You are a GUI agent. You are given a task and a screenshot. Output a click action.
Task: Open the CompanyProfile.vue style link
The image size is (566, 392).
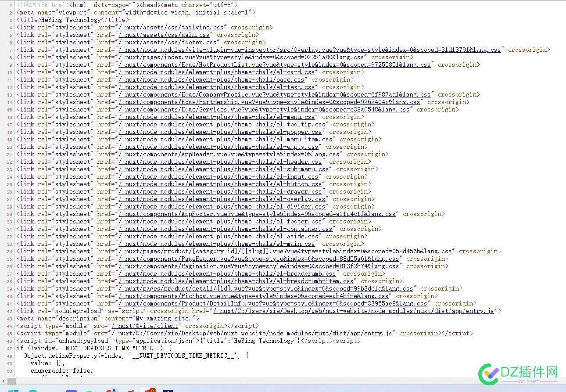click(x=275, y=94)
